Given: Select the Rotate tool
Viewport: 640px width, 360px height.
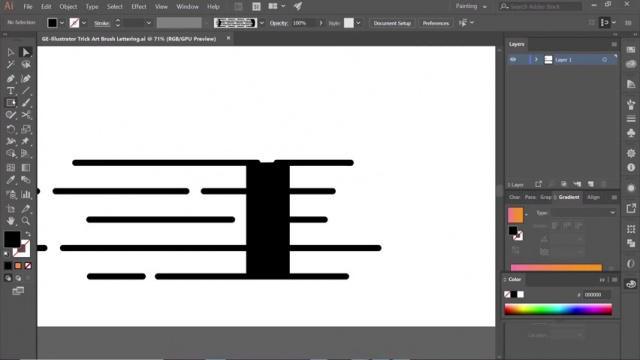Looking at the screenshot, I should pos(11,129).
